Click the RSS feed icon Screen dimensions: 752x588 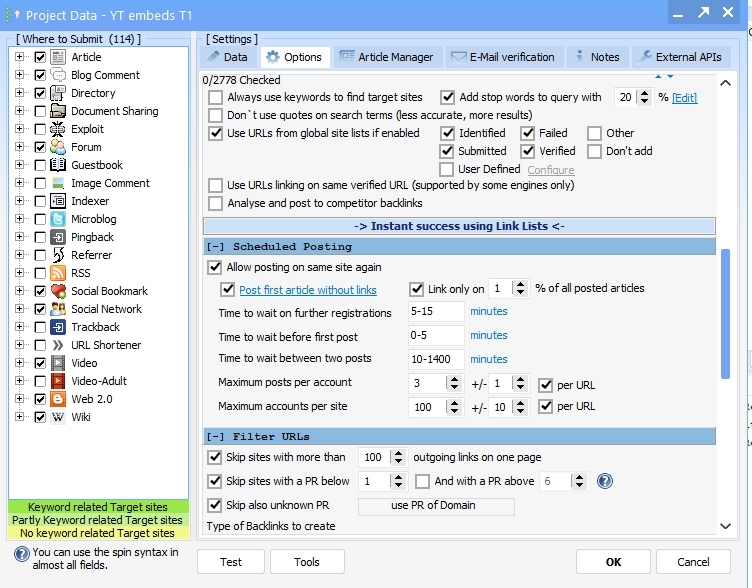pos(58,273)
